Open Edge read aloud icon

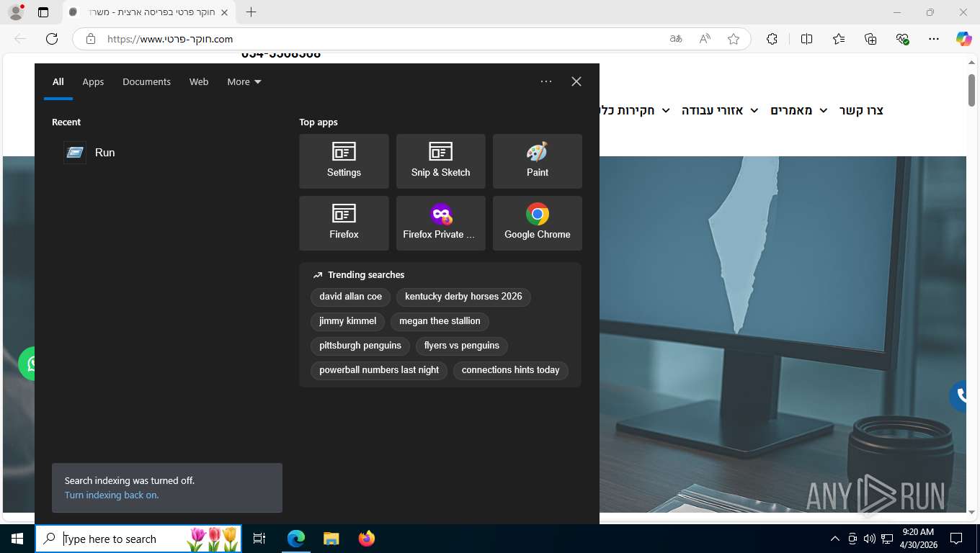[x=705, y=39]
